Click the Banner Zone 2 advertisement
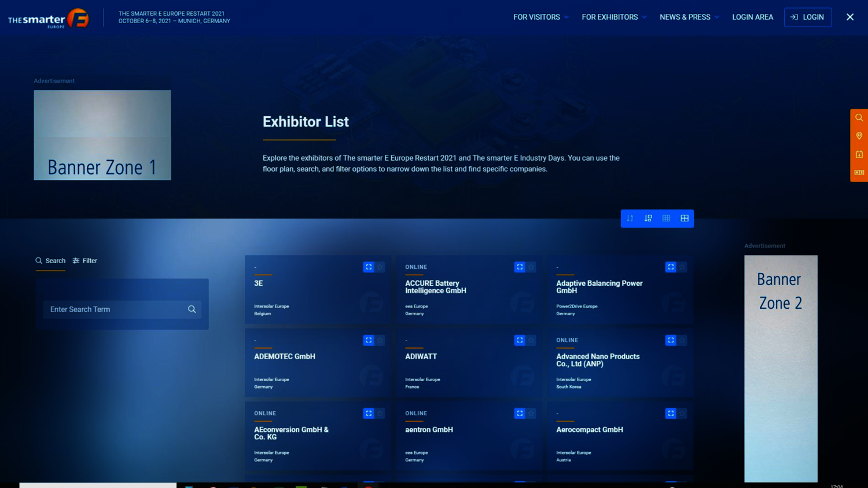 (x=781, y=368)
